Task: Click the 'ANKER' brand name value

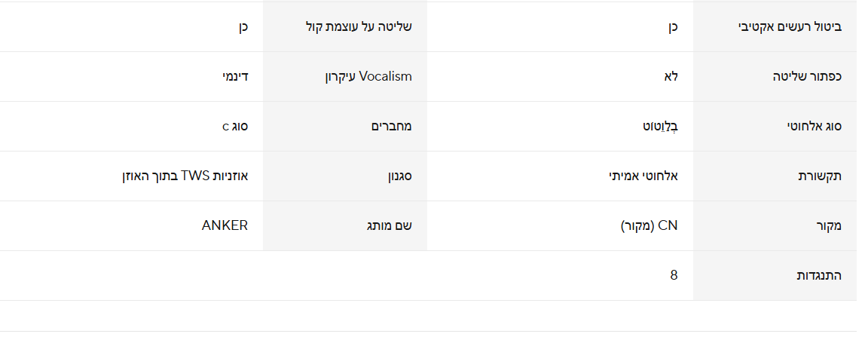Action: click(225, 225)
